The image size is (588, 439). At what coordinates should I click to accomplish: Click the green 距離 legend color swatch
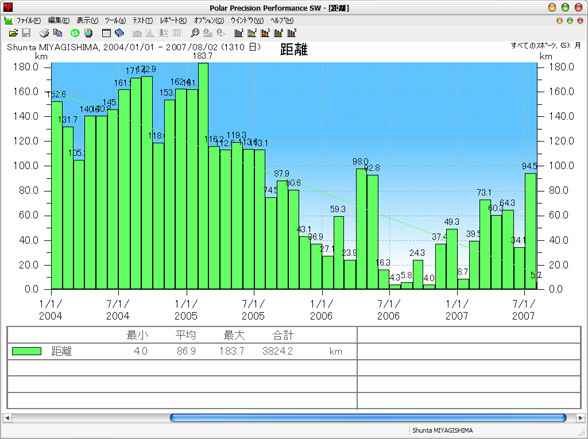(27, 351)
